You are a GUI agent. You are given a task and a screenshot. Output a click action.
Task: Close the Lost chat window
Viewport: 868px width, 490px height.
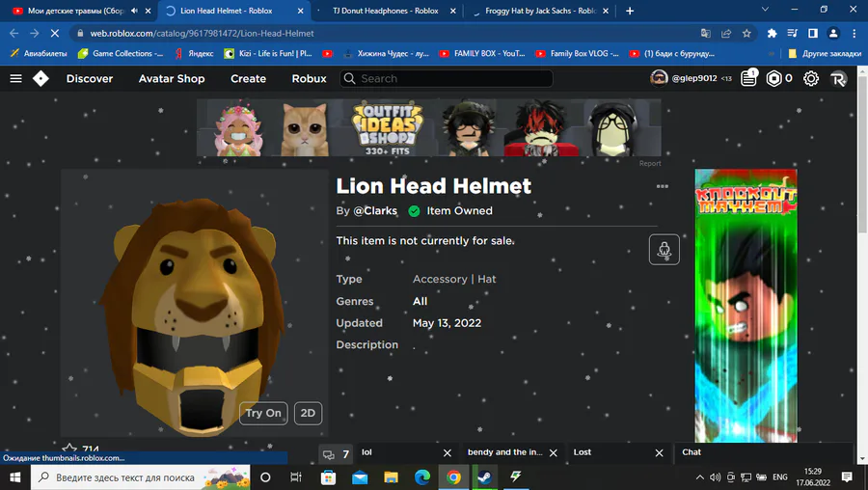click(659, 453)
